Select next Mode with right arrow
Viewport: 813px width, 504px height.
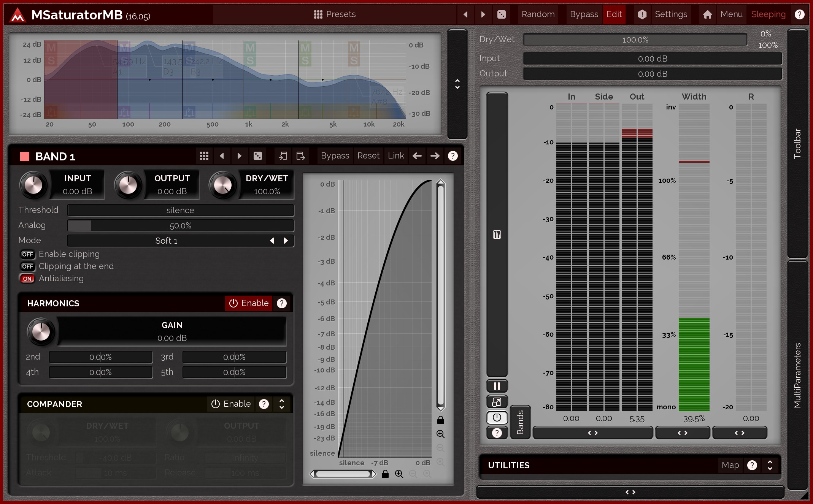pyautogui.click(x=286, y=241)
